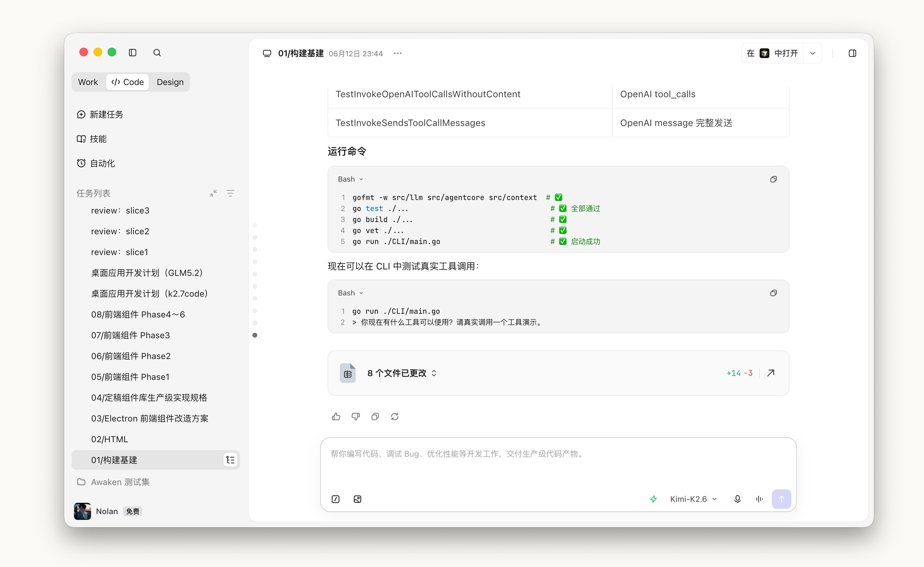The height and width of the screenshot is (567, 924).
Task: Open the Kimi-K2.6 model dropdown
Action: point(693,499)
